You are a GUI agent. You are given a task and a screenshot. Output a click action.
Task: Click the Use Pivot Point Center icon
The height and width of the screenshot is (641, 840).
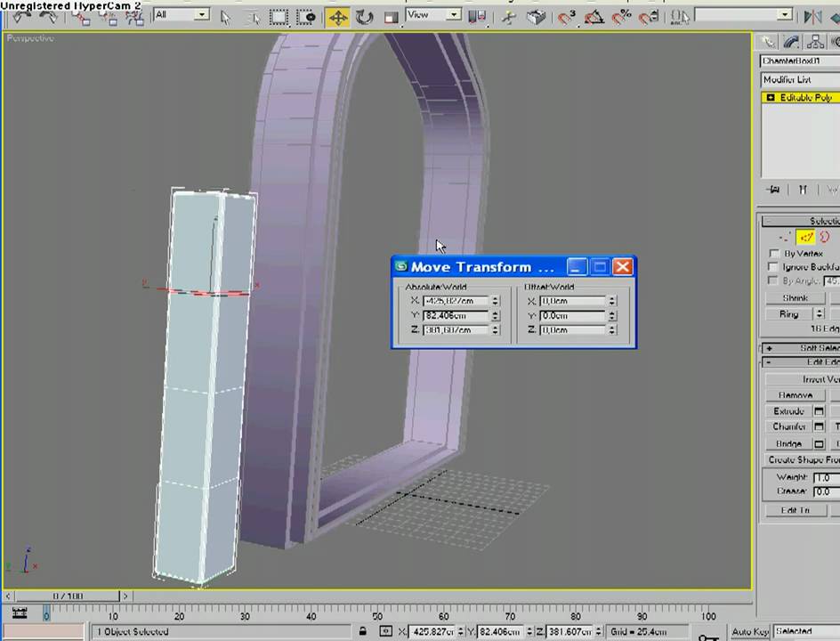477,18
